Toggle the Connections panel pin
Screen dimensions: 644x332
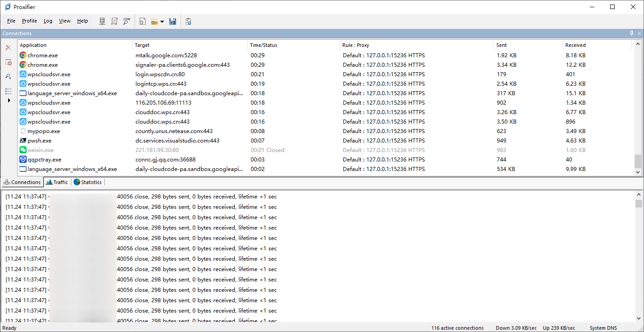[x=632, y=33]
